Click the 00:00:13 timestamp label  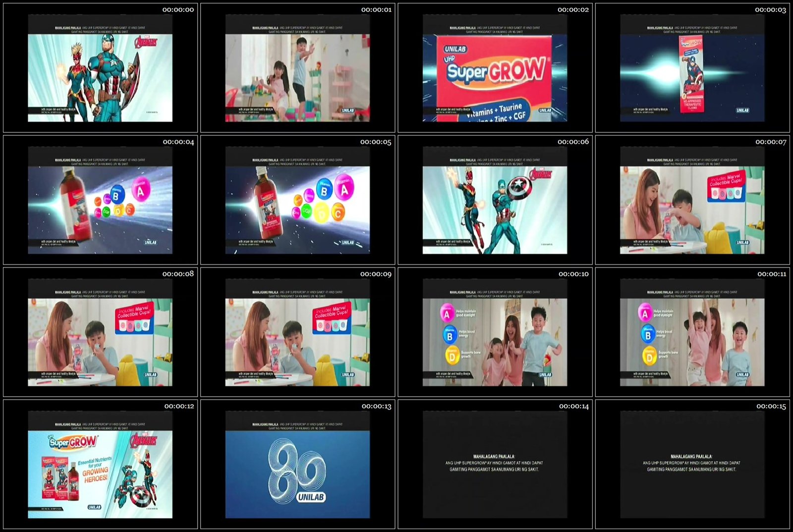pyautogui.click(x=377, y=406)
